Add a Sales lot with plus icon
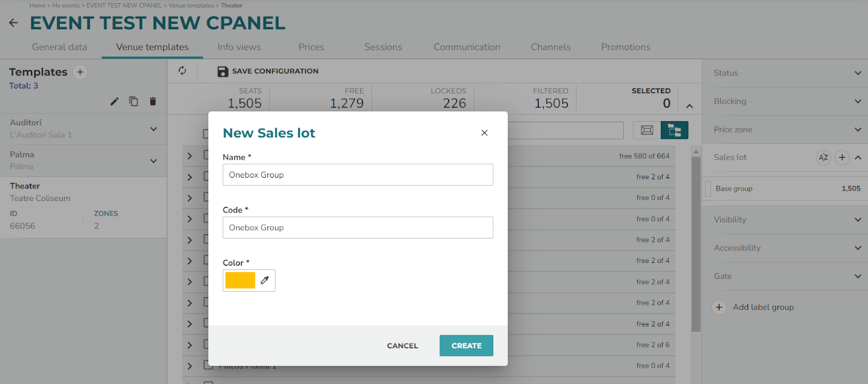This screenshot has height=384, width=868. click(842, 158)
